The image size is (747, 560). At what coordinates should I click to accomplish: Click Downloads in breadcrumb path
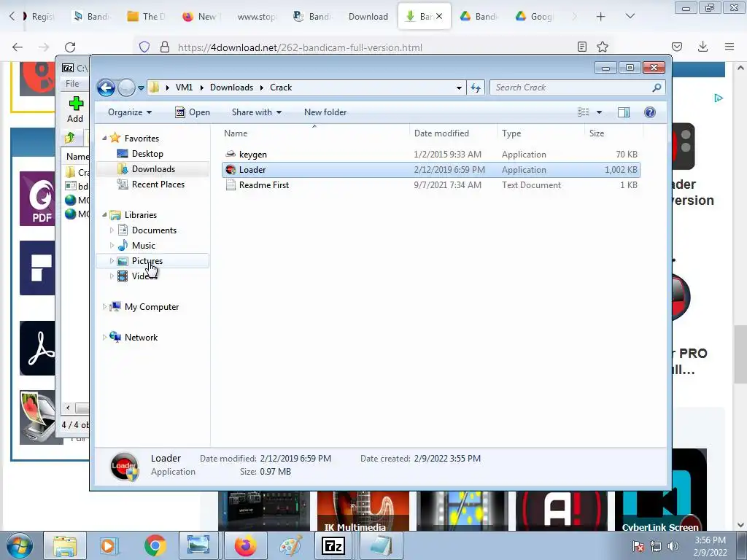(x=231, y=87)
